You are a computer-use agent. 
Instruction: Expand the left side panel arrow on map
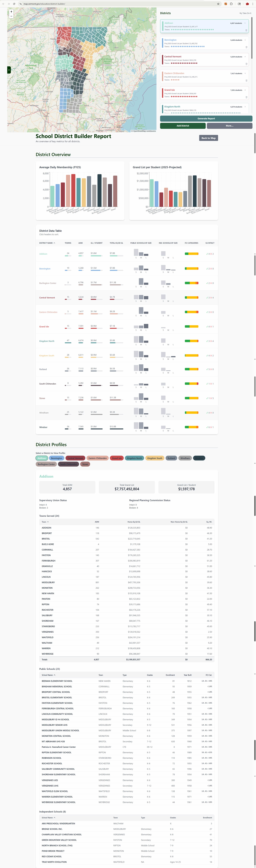[x=9, y=70]
